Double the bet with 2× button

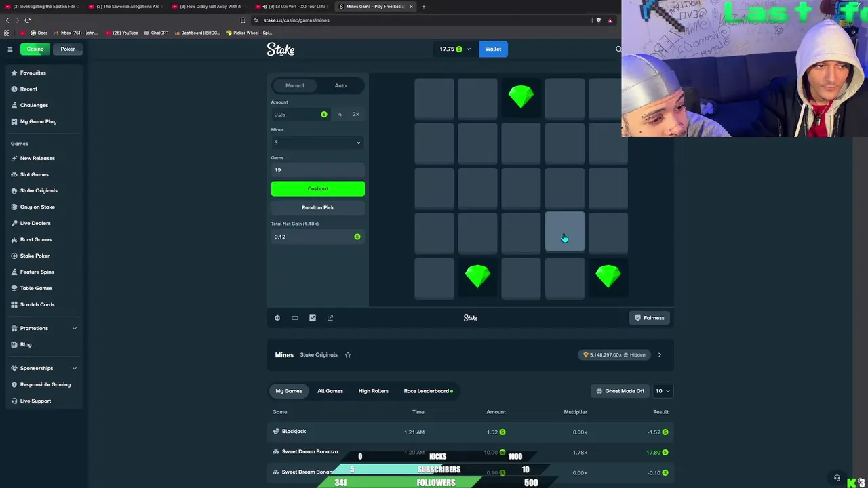click(355, 114)
